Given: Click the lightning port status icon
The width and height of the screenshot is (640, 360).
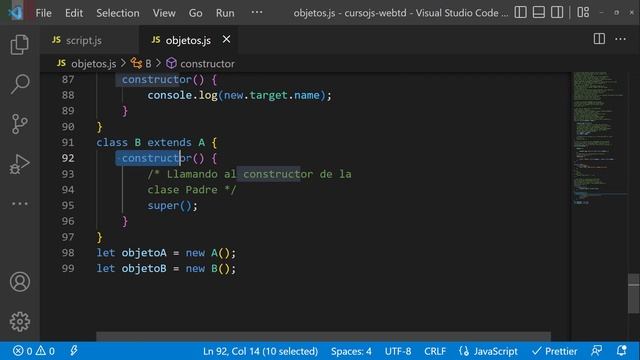Looking at the screenshot, I should pos(74,351).
